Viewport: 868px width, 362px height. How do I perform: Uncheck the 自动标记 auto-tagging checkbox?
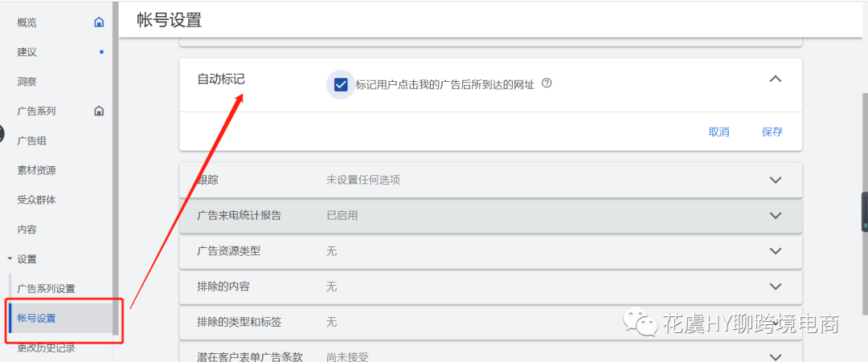click(x=341, y=84)
